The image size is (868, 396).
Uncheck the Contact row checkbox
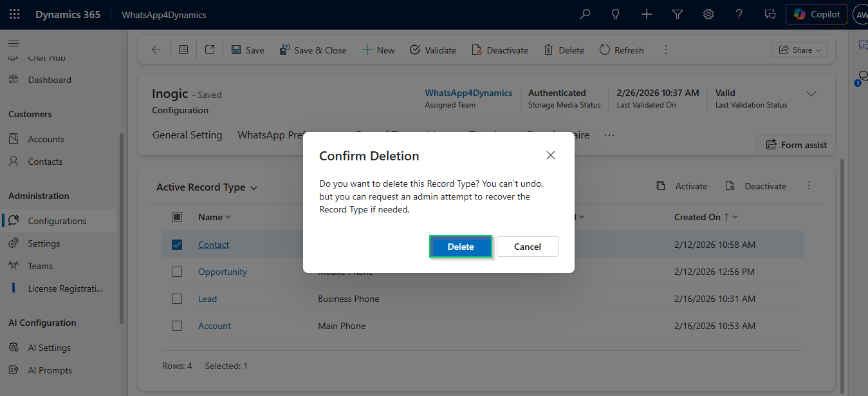(177, 245)
